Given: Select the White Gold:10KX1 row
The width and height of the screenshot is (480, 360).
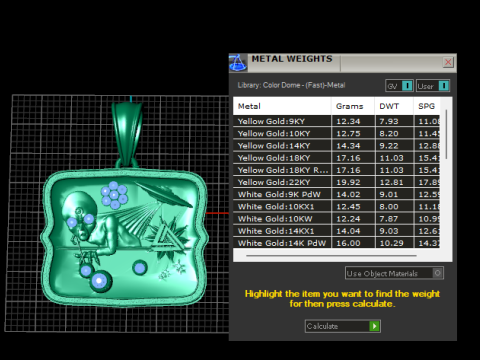Looking at the screenshot, I should (x=336, y=207).
